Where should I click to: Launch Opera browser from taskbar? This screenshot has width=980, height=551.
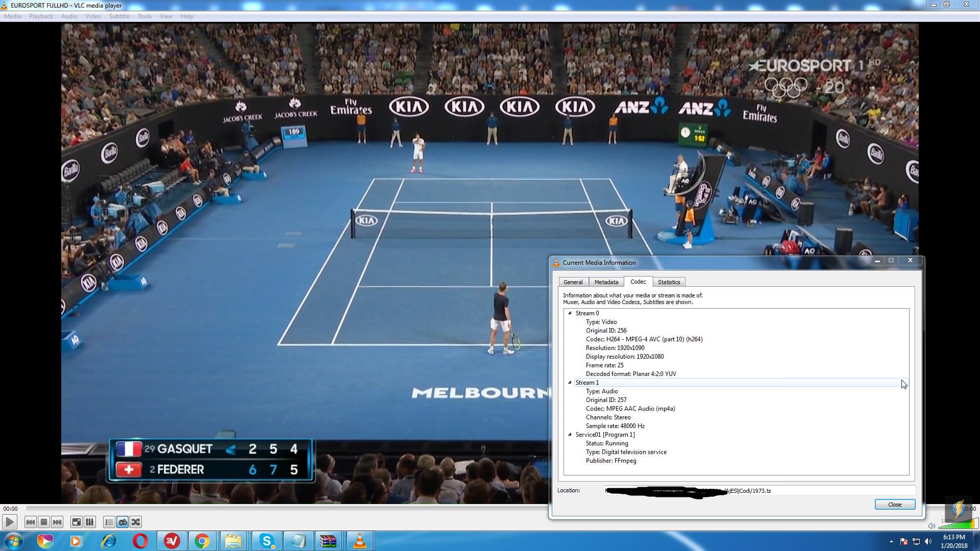coord(140,541)
